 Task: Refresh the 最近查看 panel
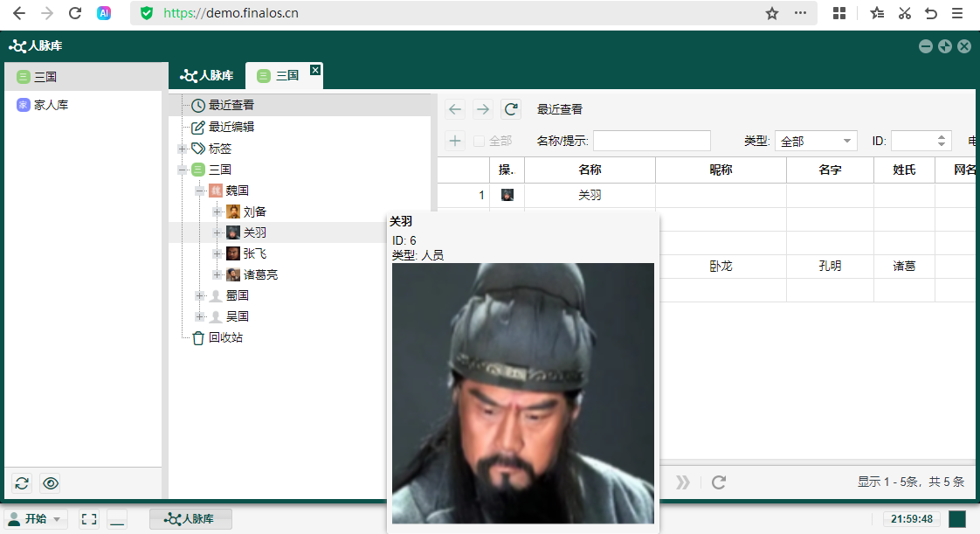[511, 109]
